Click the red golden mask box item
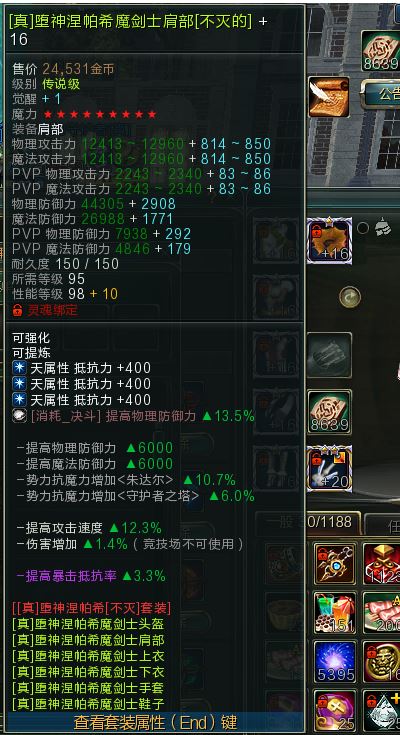This screenshot has width=400, height=735. click(x=382, y=563)
